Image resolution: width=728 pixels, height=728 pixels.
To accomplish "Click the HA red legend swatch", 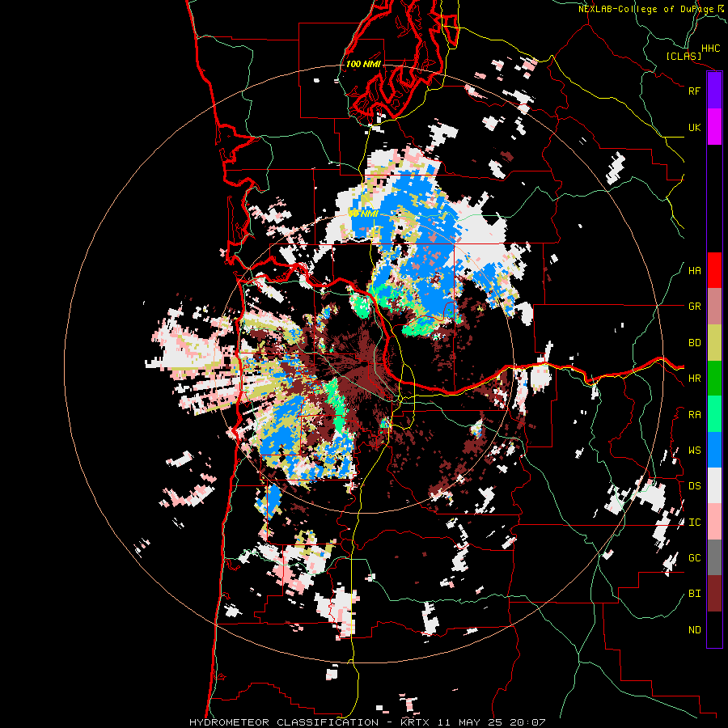I will click(714, 270).
